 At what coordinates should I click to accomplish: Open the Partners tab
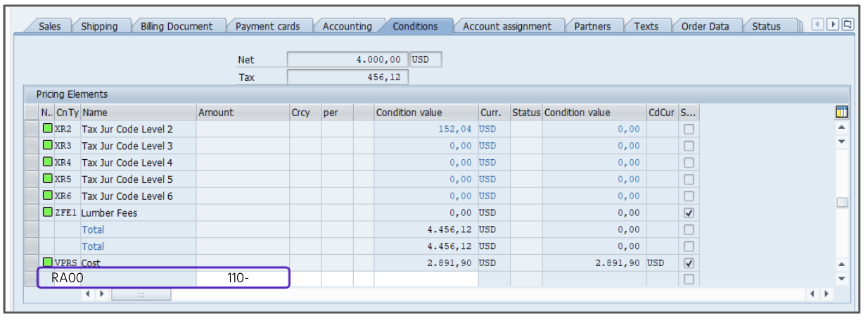[x=592, y=26]
